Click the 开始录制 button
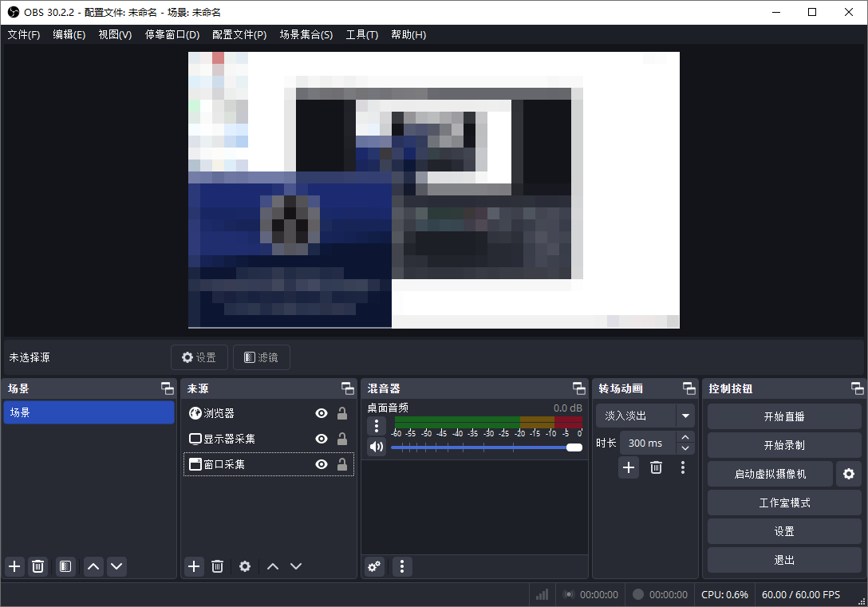Viewport: 868px width, 607px height. pyautogui.click(x=783, y=444)
